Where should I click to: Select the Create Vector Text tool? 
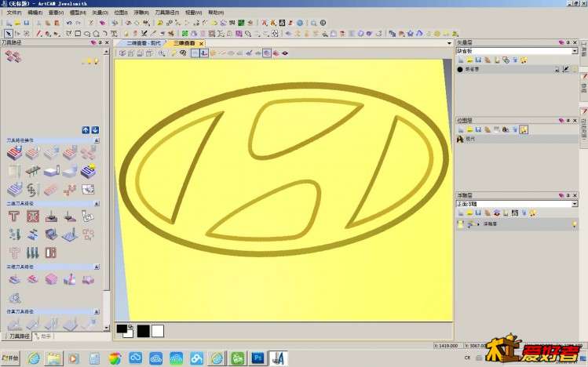point(114,34)
